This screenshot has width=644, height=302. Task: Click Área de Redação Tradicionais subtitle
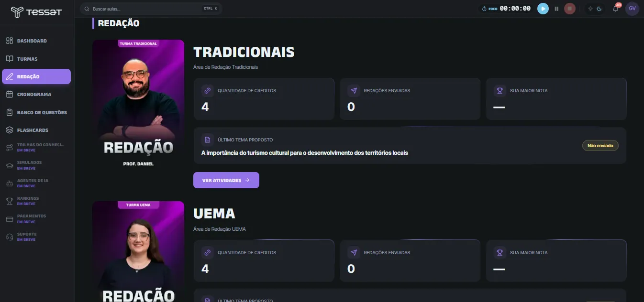tap(225, 67)
